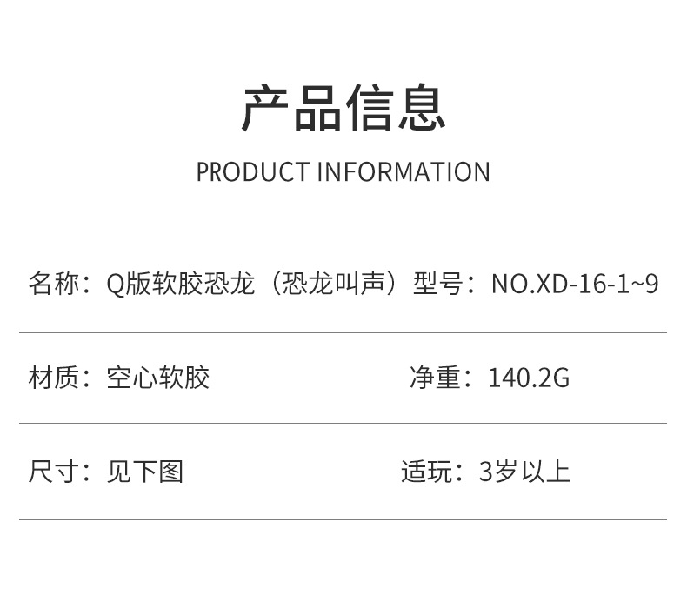
Task: Select model number NO.XD-16-1~9
Action: [575, 284]
